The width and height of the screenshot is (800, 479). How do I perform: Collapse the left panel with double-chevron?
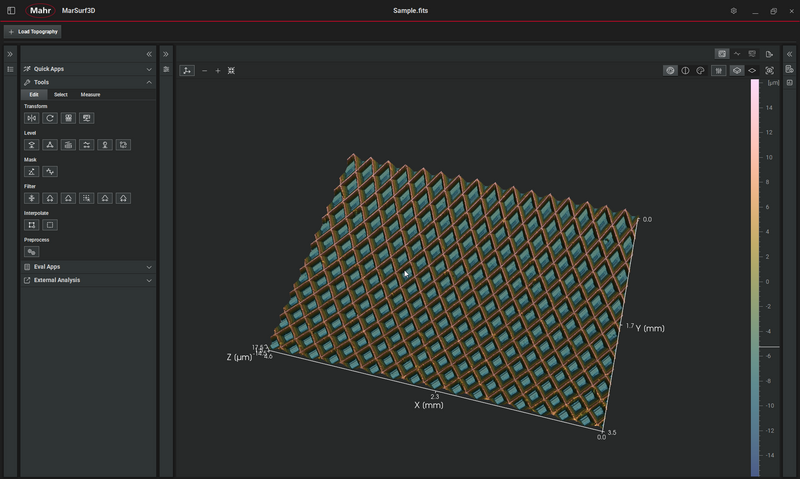(149, 54)
